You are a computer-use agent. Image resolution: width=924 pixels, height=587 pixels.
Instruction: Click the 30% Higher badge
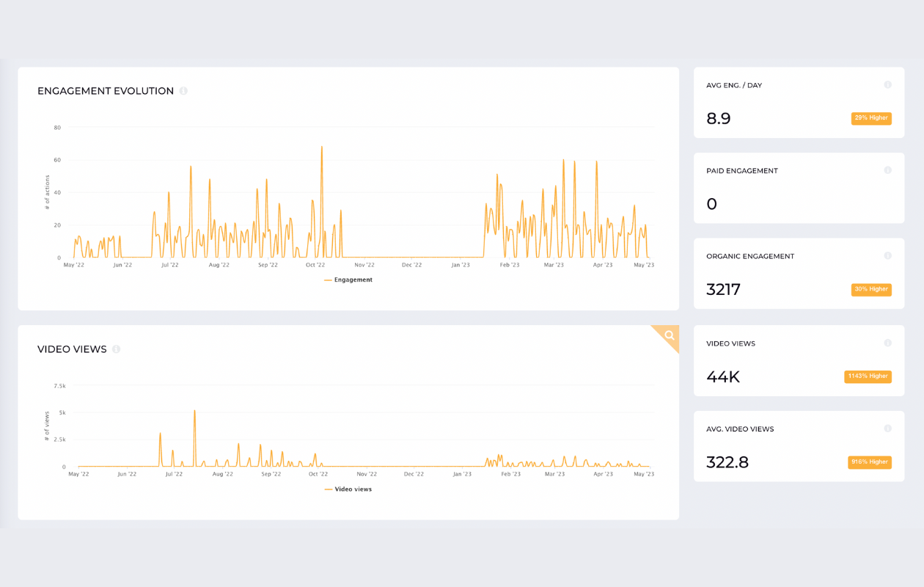[871, 289]
